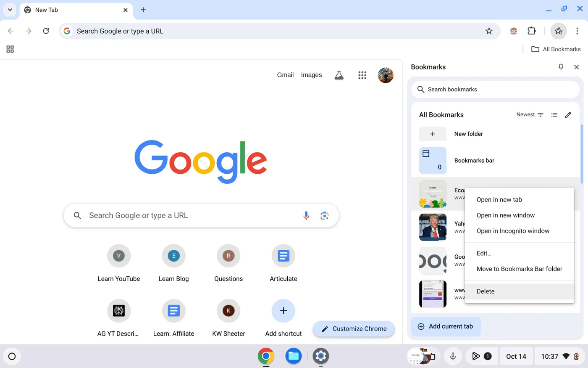Click Search bookmarks field
Viewport: 588px width, 368px height.
point(496,89)
